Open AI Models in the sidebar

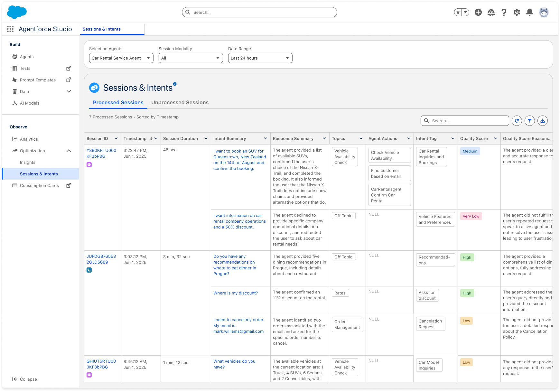(30, 103)
